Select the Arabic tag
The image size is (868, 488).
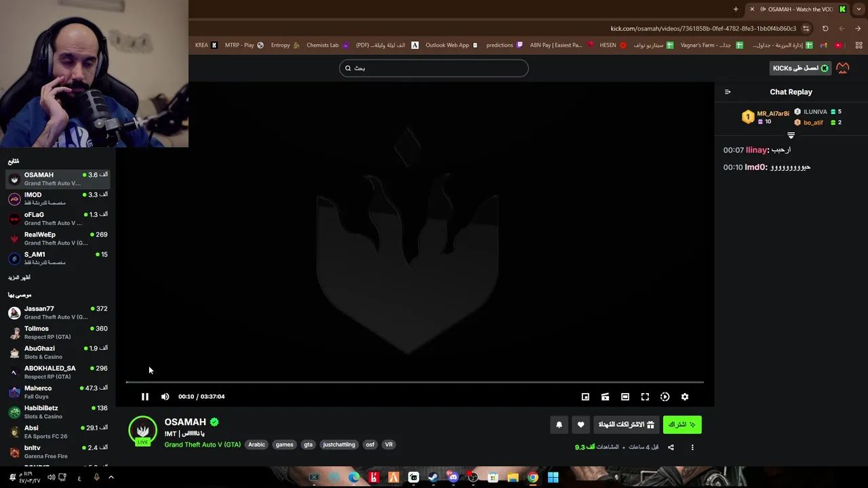256,445
